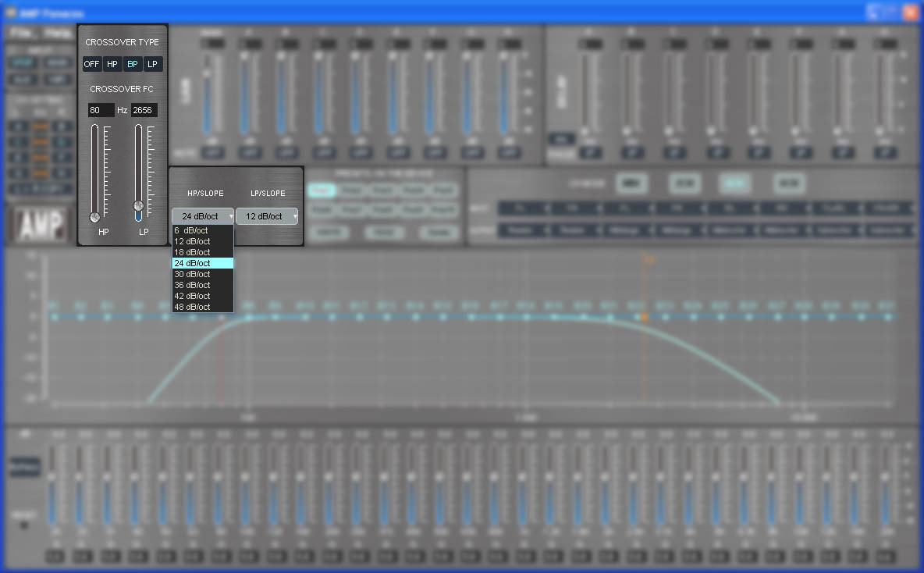This screenshot has width=924, height=573.
Task: Click the HP crossover frequency field showing 80
Action: click(x=101, y=110)
